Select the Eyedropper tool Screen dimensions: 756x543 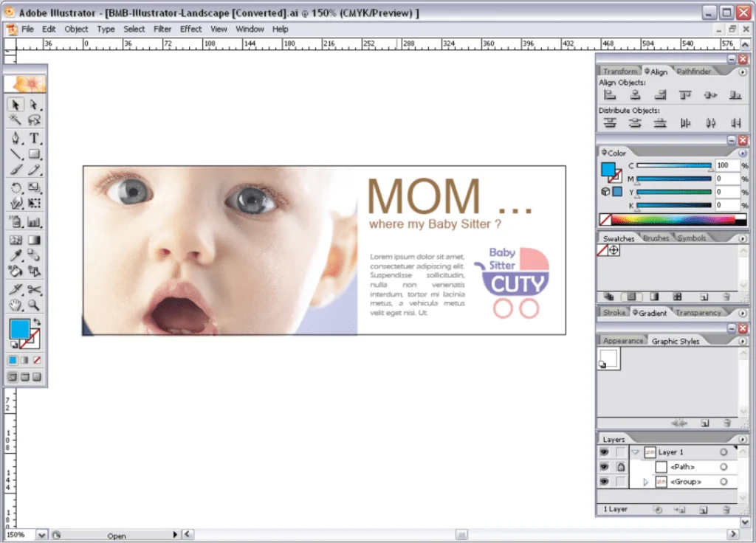[x=16, y=256]
